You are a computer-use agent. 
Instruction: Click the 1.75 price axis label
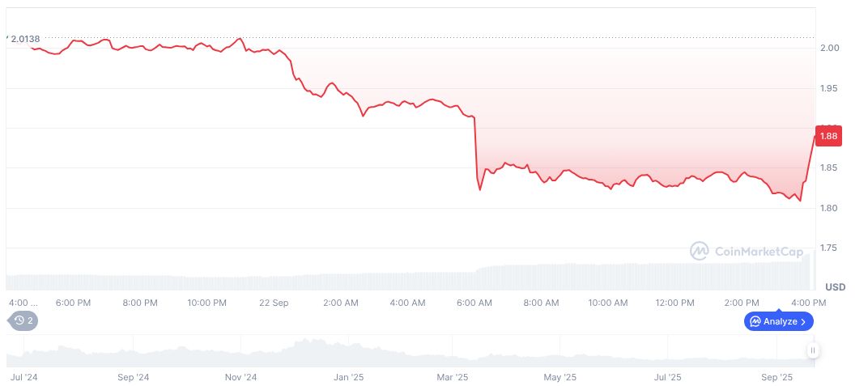coord(828,248)
